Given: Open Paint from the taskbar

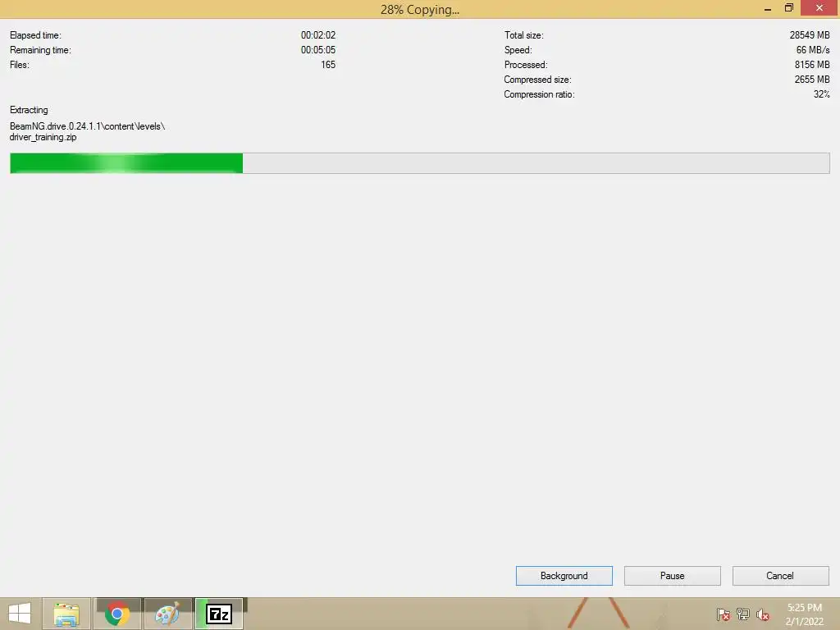Looking at the screenshot, I should pos(168,614).
